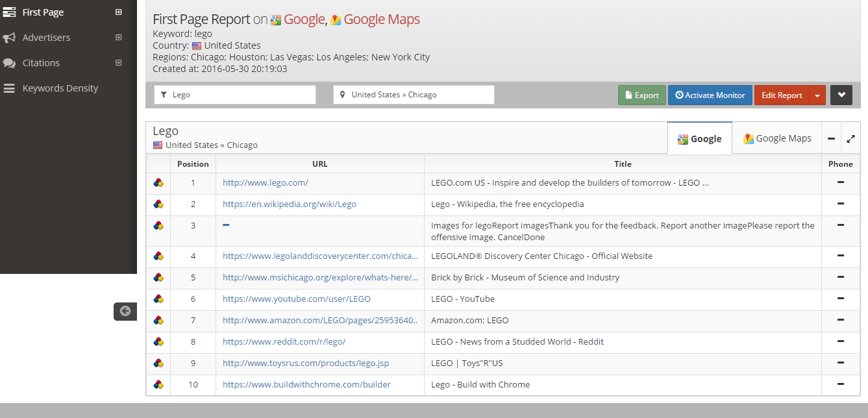Click the phone dash in lego.com row
This screenshot has height=418, width=868.
[841, 182]
